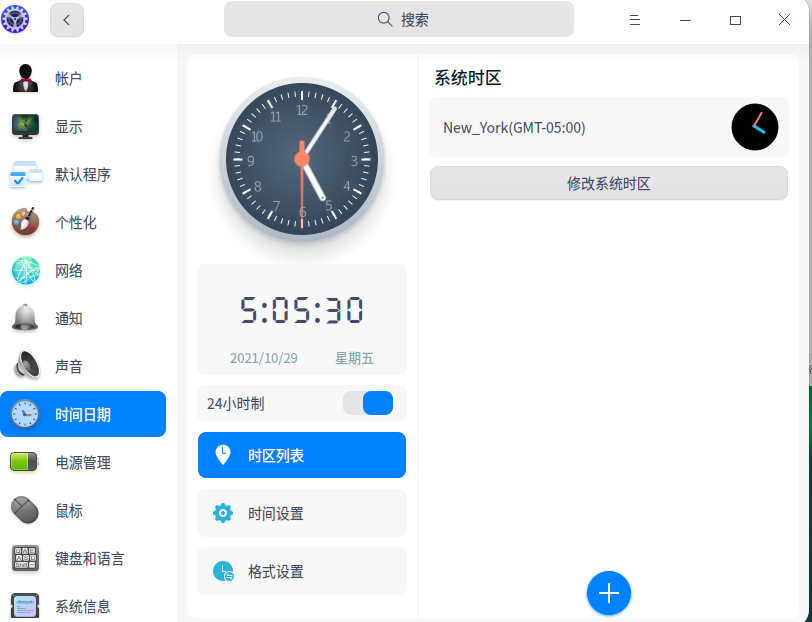Image resolution: width=812 pixels, height=622 pixels.
Task: Select the Sound (声音) speaker icon
Action: [x=25, y=366]
